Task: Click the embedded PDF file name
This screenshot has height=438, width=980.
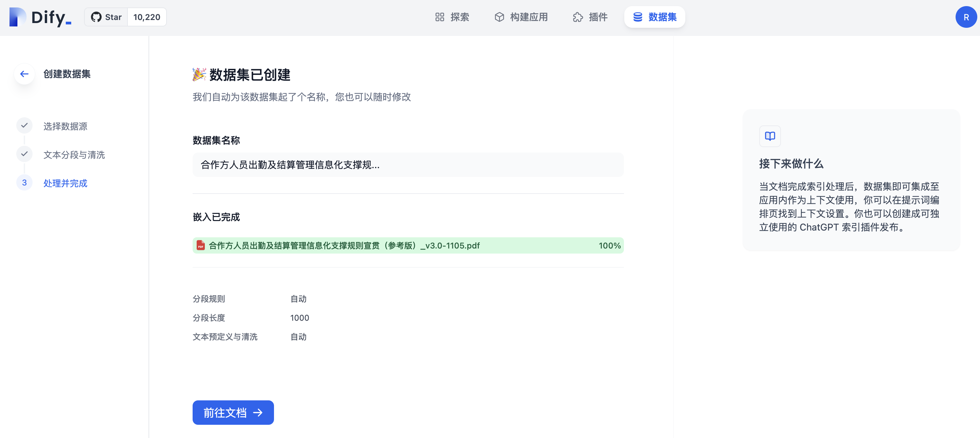Action: click(x=344, y=246)
